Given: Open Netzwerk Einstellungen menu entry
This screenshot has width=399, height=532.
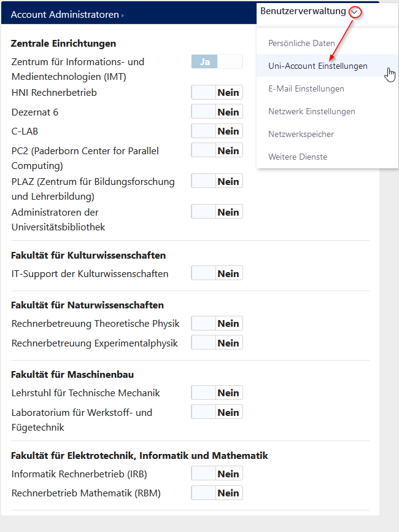Looking at the screenshot, I should [x=311, y=112].
